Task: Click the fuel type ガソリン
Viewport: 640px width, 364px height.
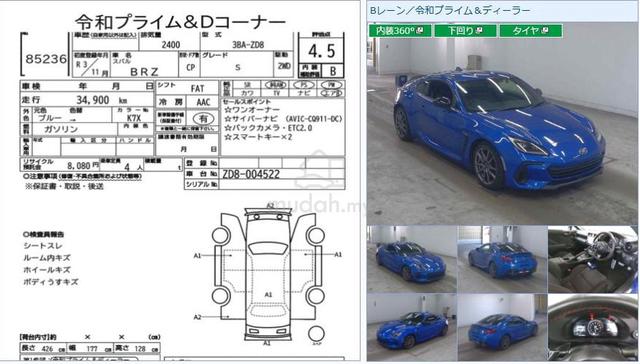Action: 61,129
